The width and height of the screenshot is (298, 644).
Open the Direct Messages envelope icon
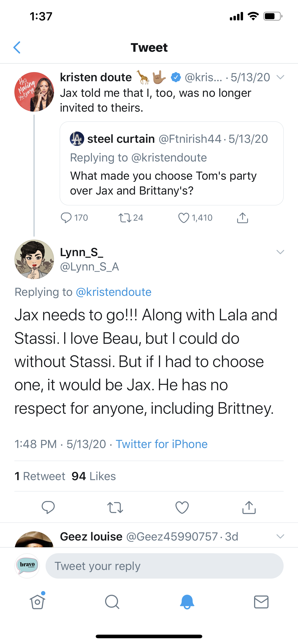tap(261, 602)
